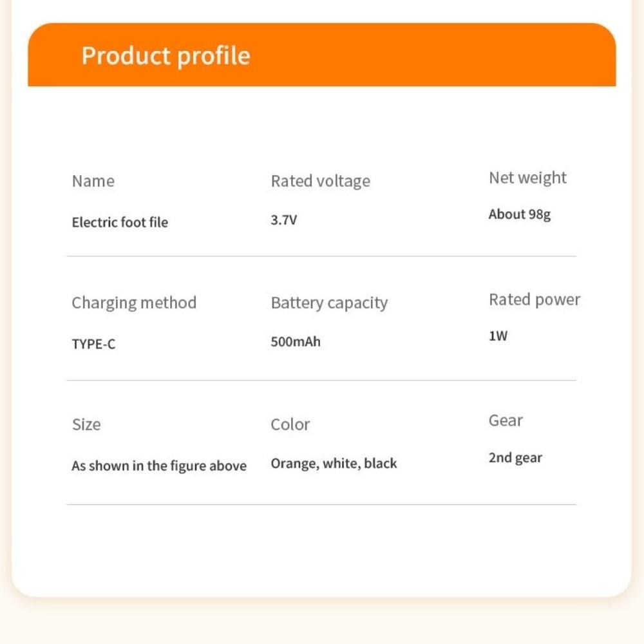Select the Gear label
Screen dimensions: 644x644
point(506,421)
